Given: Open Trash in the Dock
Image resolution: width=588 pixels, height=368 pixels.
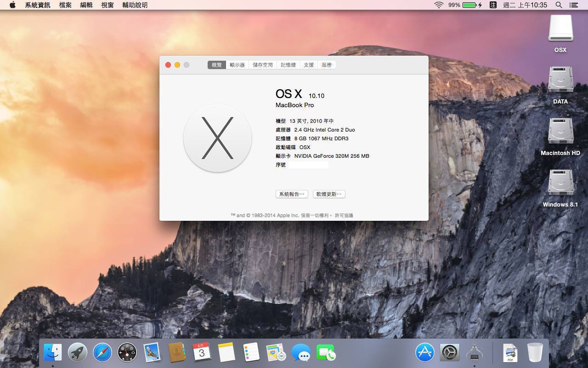Looking at the screenshot, I should pos(535,353).
